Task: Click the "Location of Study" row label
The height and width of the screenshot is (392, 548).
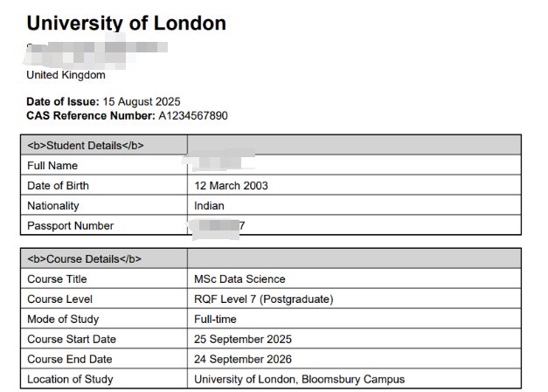Action: 70,380
